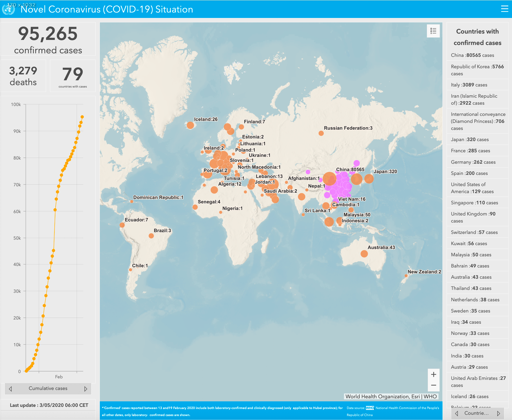The image size is (512, 420).
Task: Zoom out on the map
Action: [x=434, y=385]
